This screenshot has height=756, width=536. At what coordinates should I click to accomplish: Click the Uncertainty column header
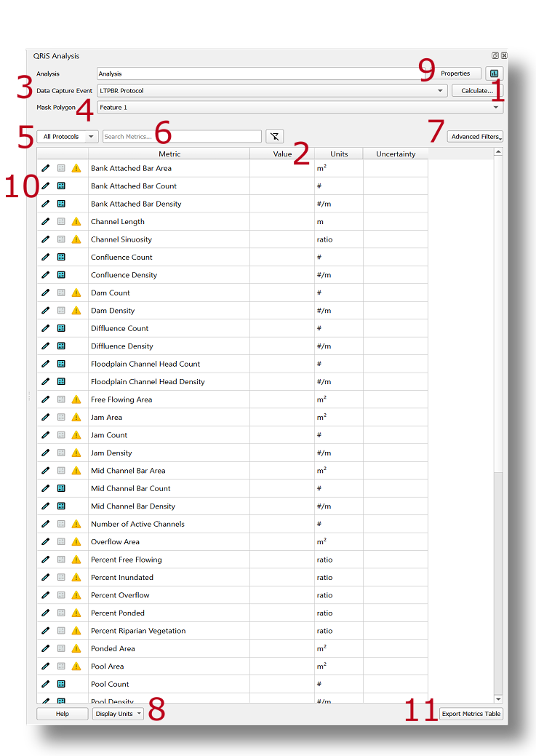[395, 154]
